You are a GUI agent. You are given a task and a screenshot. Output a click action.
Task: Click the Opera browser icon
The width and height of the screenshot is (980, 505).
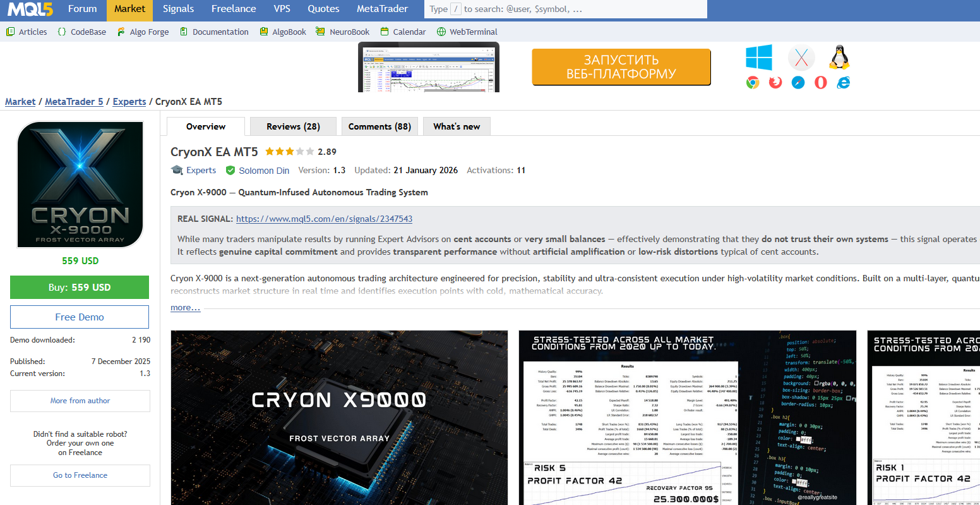click(x=821, y=82)
